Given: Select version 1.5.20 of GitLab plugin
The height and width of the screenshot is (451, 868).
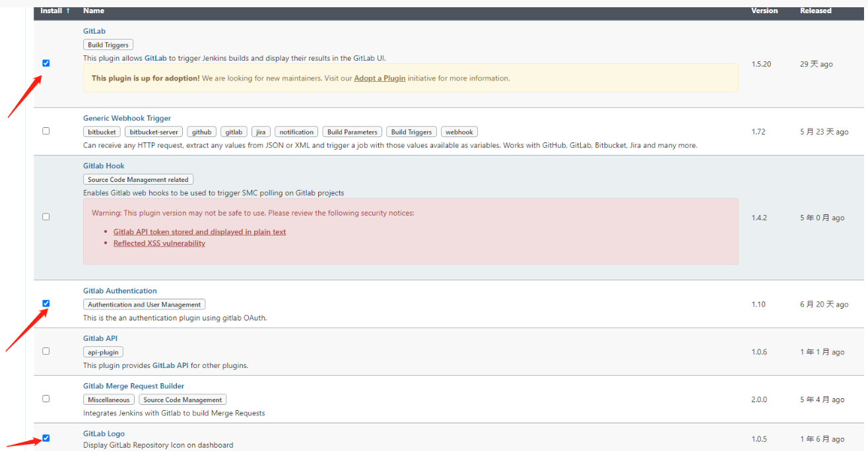Looking at the screenshot, I should coord(761,64).
